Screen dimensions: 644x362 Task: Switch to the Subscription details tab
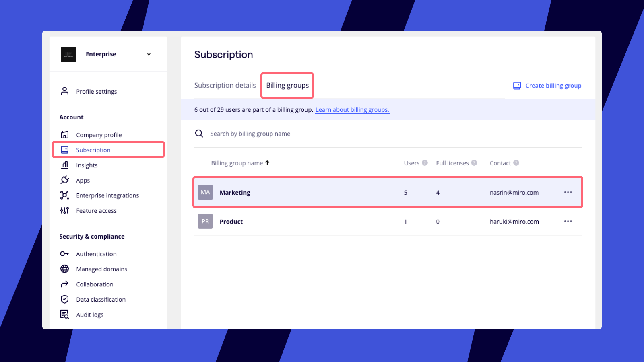tap(225, 85)
